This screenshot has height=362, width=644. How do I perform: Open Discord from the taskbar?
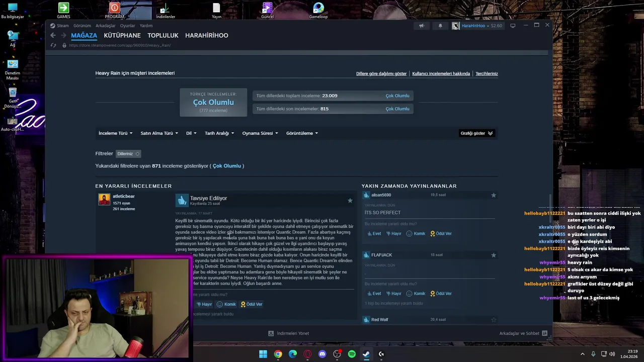323,354
